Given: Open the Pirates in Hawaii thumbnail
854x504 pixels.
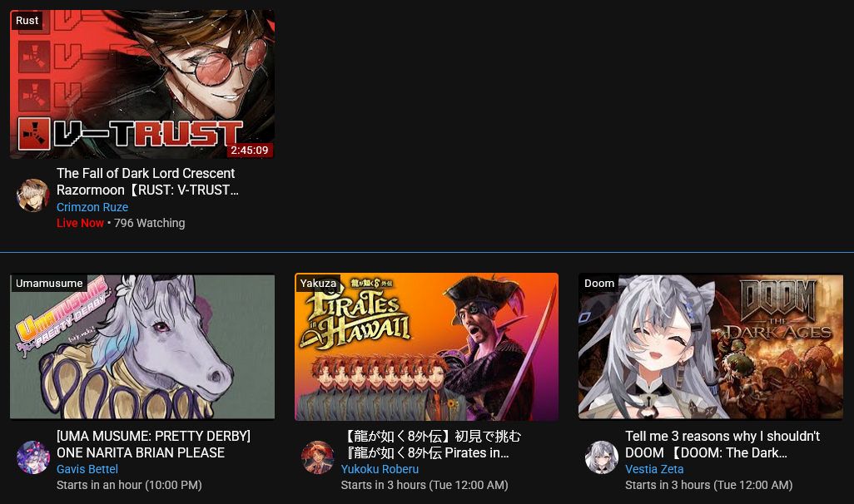Looking at the screenshot, I should (x=426, y=347).
